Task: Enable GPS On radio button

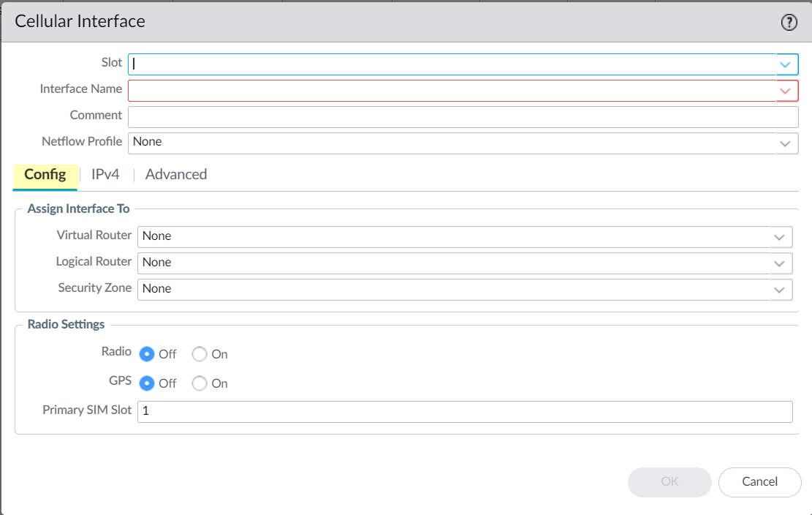Action: point(200,383)
